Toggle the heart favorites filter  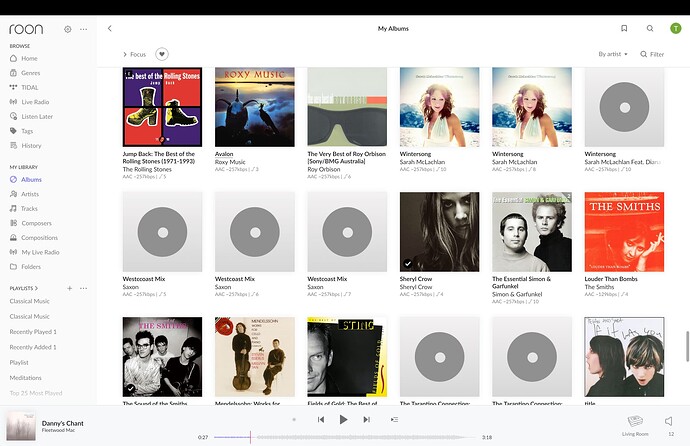[x=162, y=54]
